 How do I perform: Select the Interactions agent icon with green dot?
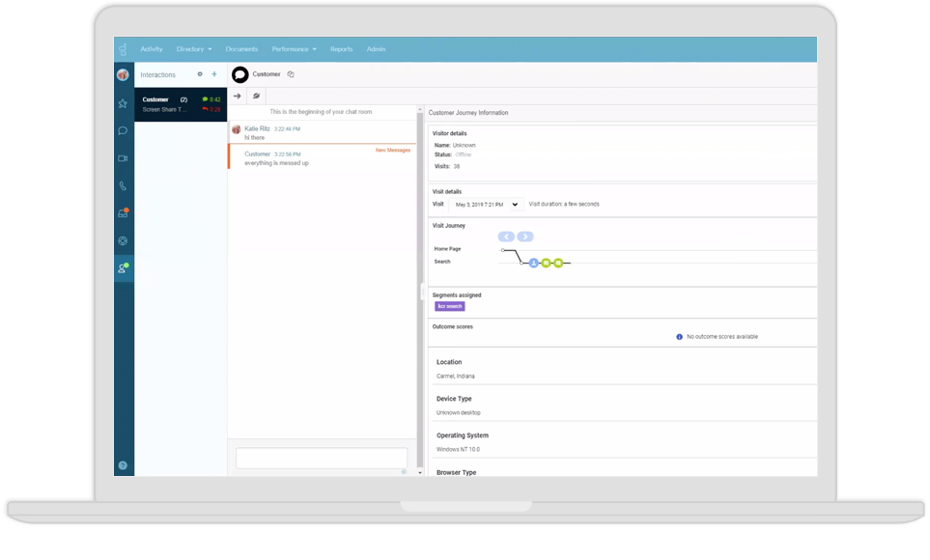click(x=124, y=268)
